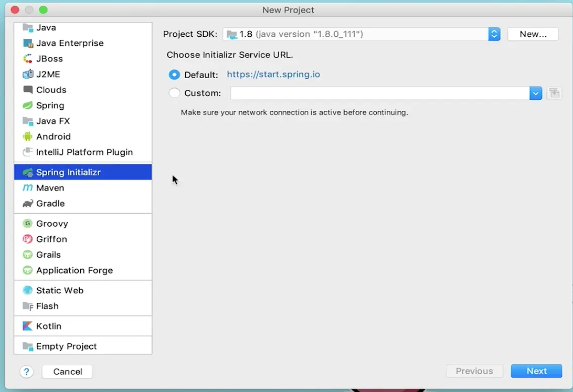Select the Griffon label text
Screen dimensions: 573x392
pos(51,239)
